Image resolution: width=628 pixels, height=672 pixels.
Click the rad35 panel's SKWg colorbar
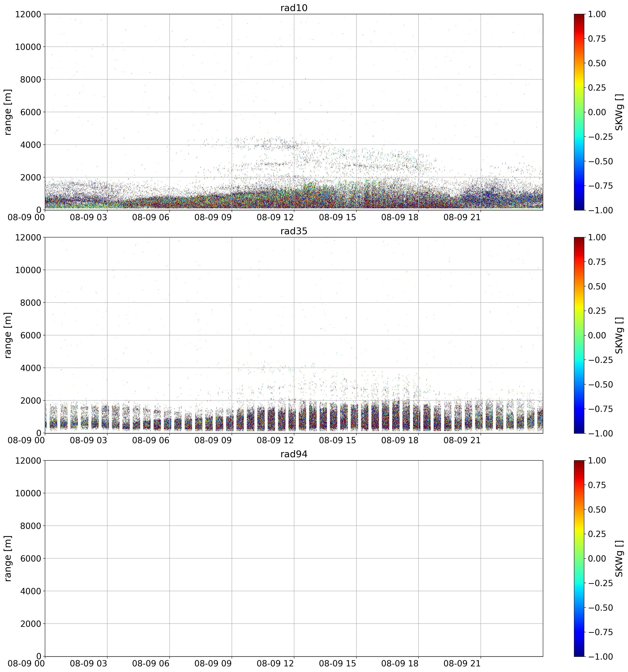pos(579,335)
